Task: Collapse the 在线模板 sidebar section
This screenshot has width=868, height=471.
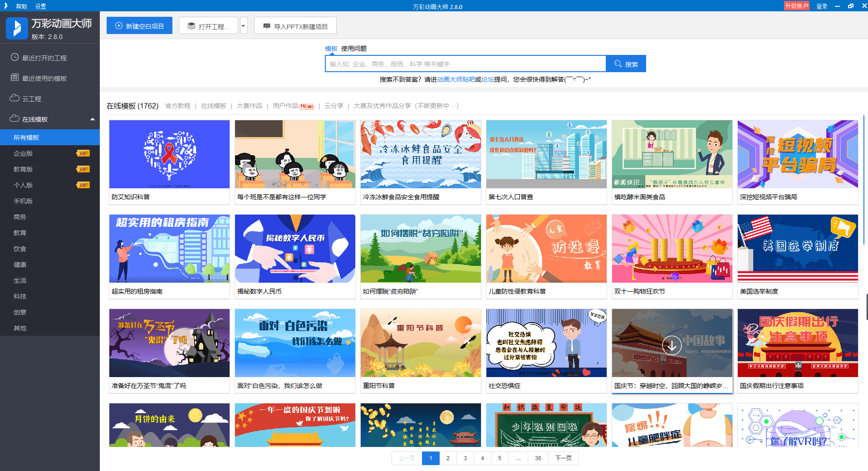Action: pyautogui.click(x=93, y=119)
